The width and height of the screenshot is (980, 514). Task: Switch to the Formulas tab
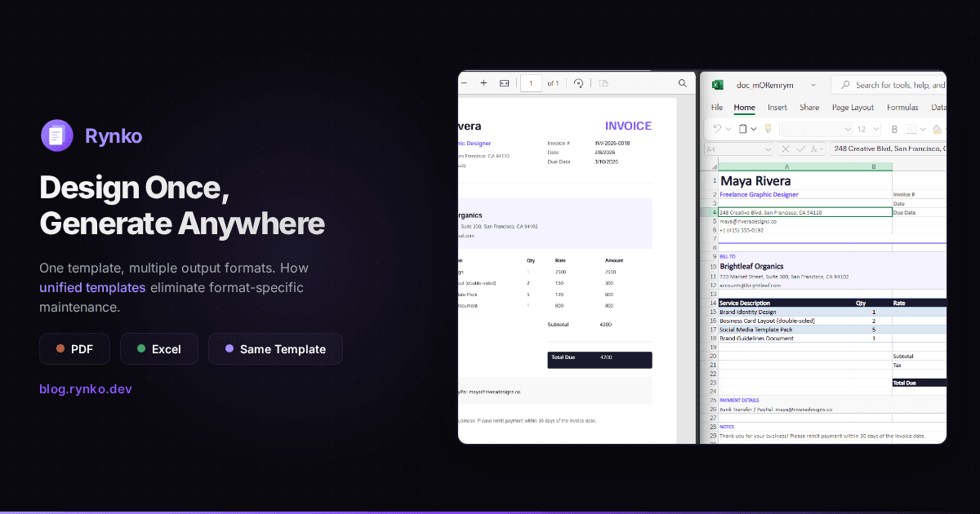coord(902,107)
